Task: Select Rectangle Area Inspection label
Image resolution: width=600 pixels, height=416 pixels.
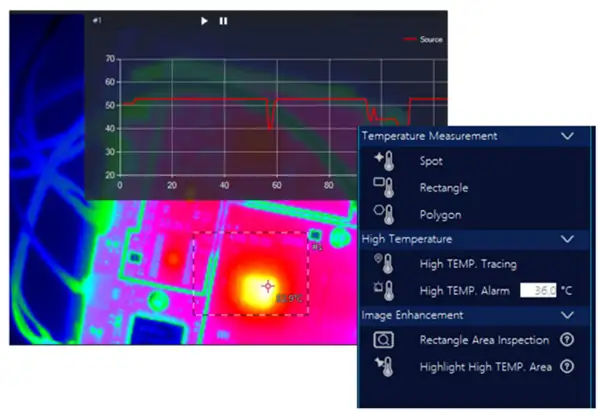Action: click(x=484, y=340)
